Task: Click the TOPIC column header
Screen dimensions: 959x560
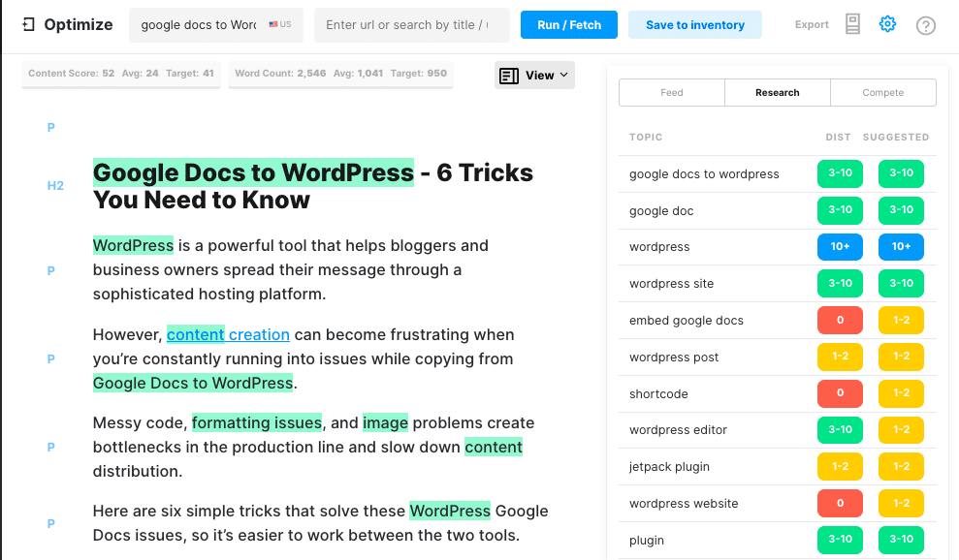Action: click(646, 137)
